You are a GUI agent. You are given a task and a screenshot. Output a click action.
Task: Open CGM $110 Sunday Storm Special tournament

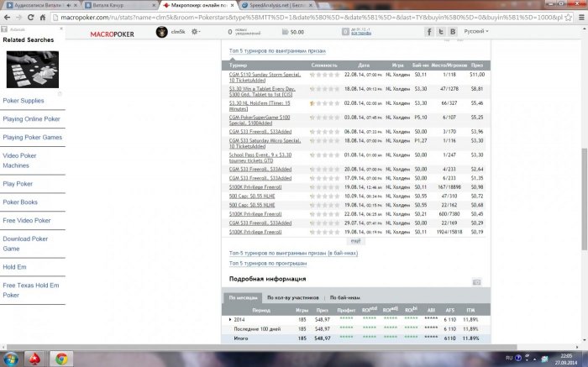click(x=265, y=77)
